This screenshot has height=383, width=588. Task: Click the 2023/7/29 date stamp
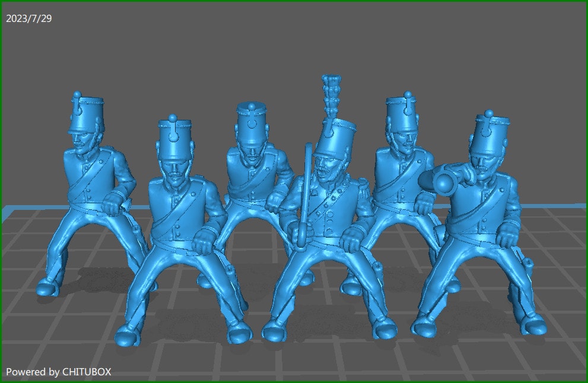point(29,19)
